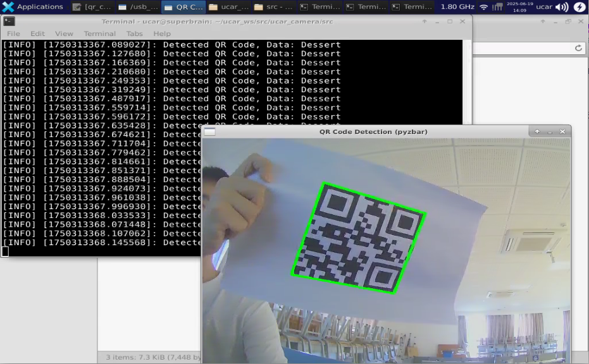The image size is (589, 364).
Task: Open the Terminal menu in menu bar
Action: (99, 33)
